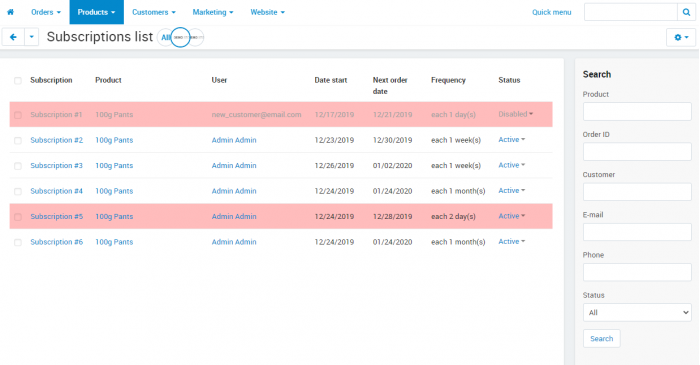Open Admin Admin user in Subscription #3 row
Viewport: 700px width, 365px height.
234,166
